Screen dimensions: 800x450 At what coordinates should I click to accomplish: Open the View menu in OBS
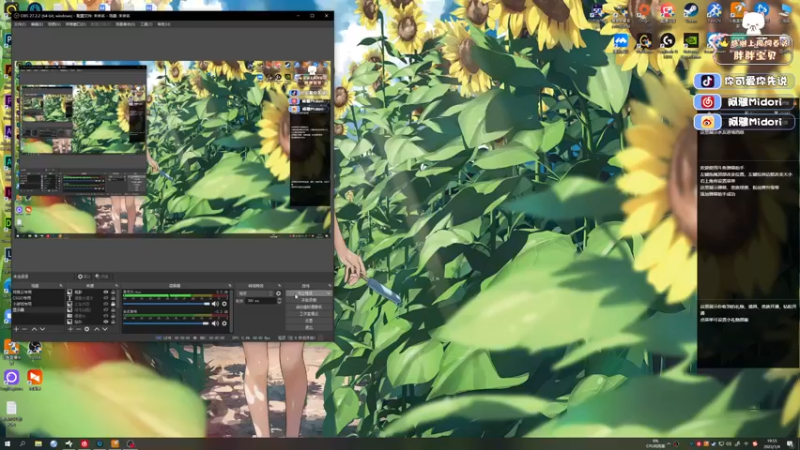coord(54,24)
